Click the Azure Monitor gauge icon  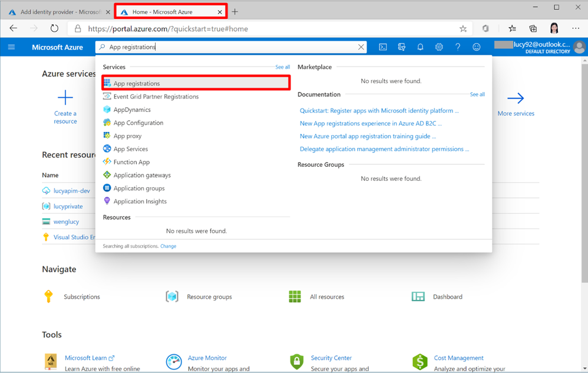coord(174,362)
